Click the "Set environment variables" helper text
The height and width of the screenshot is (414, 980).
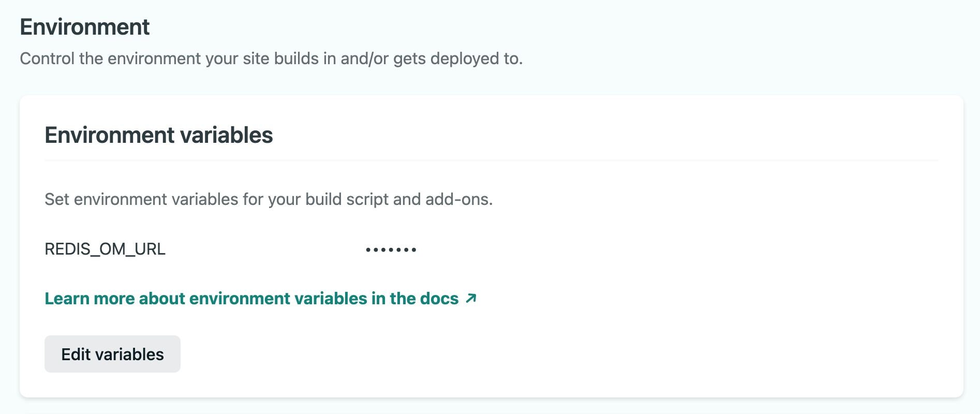pyautogui.click(x=269, y=199)
